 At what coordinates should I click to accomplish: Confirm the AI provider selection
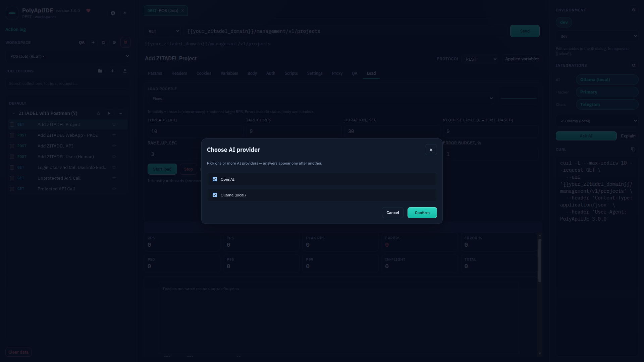point(422,213)
